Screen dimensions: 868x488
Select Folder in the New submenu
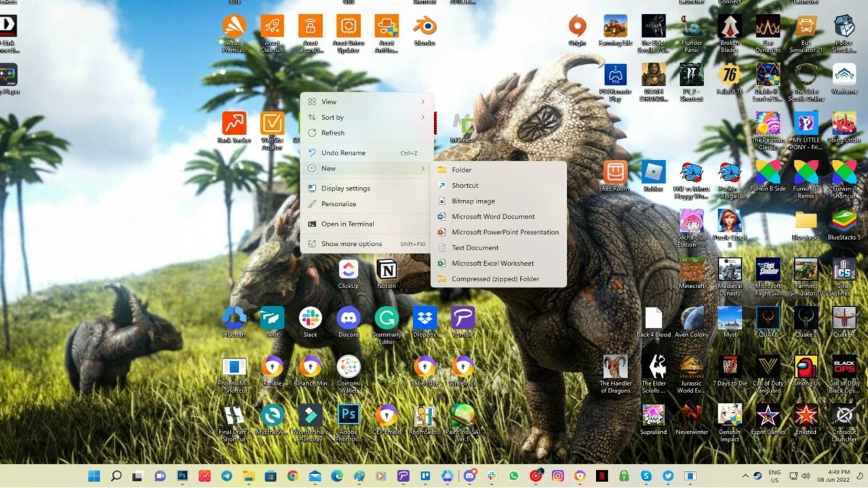(462, 170)
